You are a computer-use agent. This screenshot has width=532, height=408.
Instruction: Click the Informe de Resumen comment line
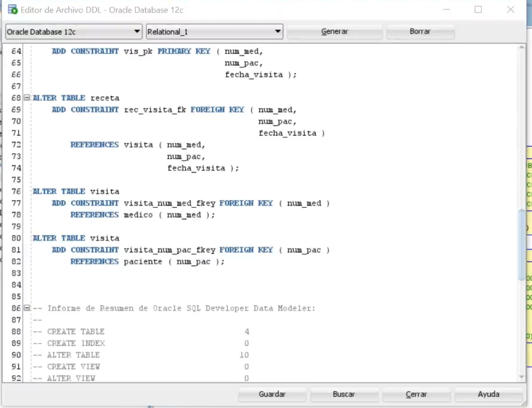tap(174, 308)
